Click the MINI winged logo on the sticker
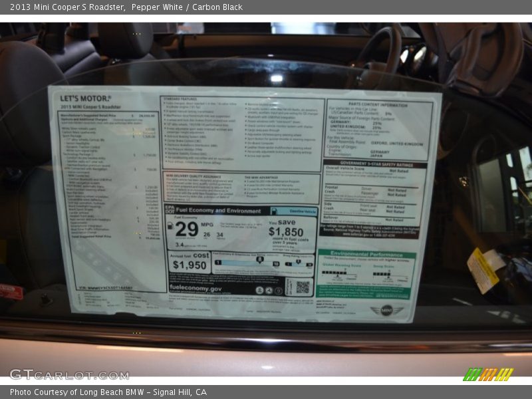The width and height of the screenshot is (532, 399). [x=386, y=310]
